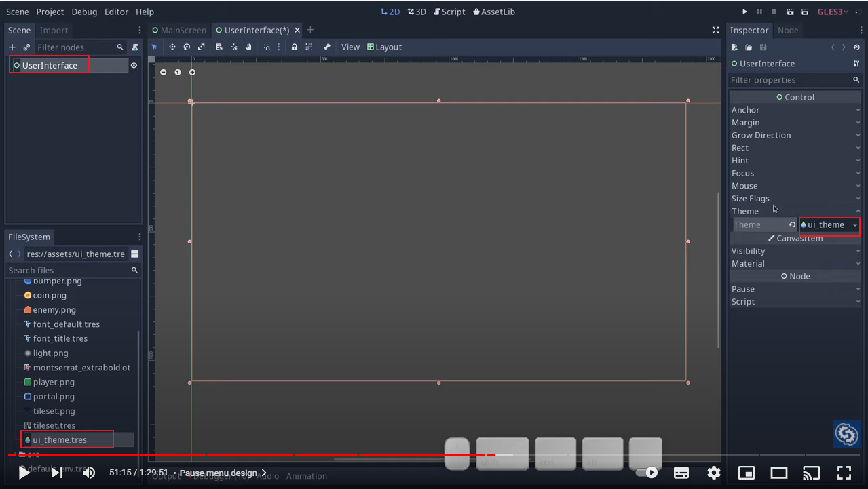
Task: Select the UserInterface node in scene tree
Action: 49,65
